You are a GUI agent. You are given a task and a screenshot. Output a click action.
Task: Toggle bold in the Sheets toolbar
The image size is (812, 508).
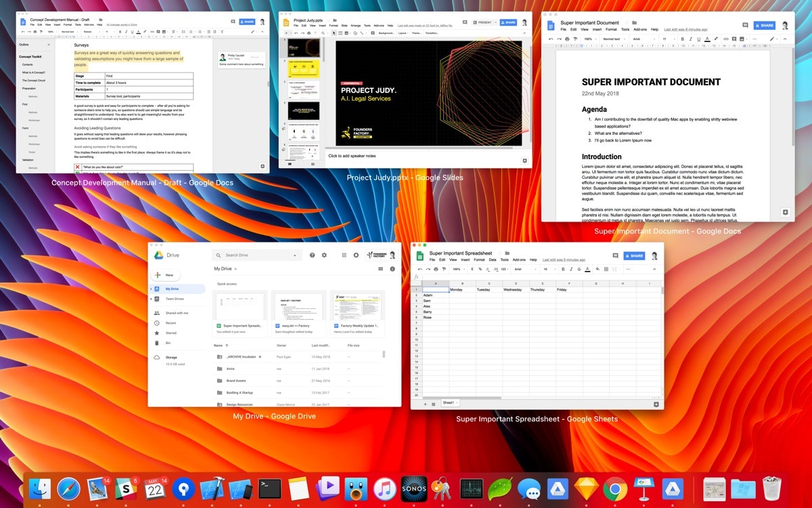[x=562, y=270]
